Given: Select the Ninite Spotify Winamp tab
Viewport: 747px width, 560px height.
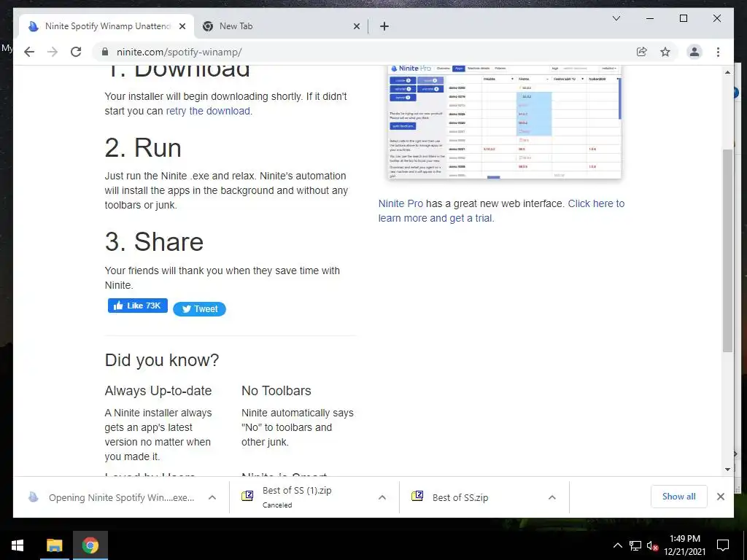Looking at the screenshot, I should [107, 26].
